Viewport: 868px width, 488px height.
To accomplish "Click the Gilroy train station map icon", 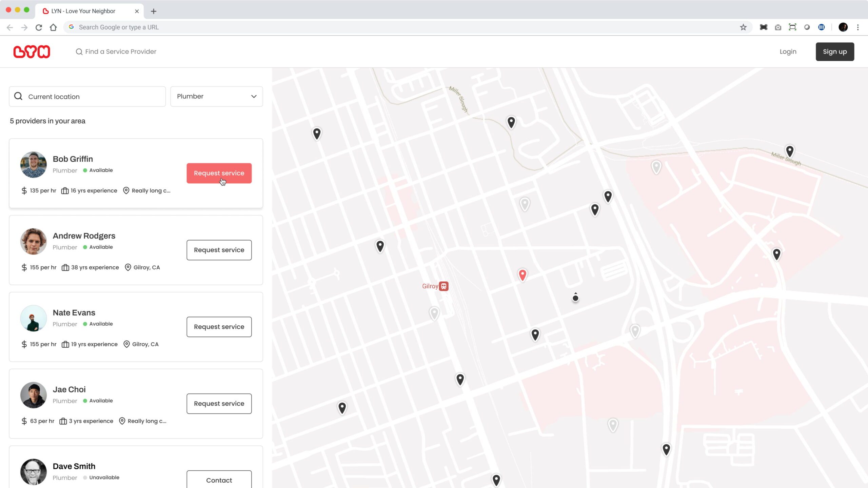I will 443,286.
